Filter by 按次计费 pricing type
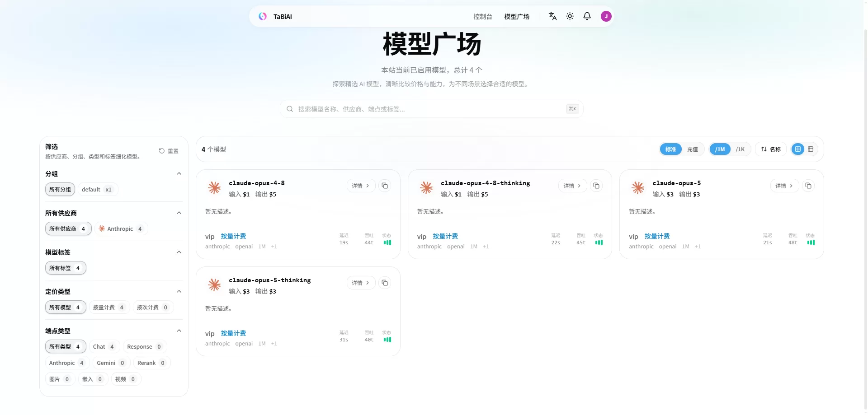The image size is (868, 415). pos(153,308)
